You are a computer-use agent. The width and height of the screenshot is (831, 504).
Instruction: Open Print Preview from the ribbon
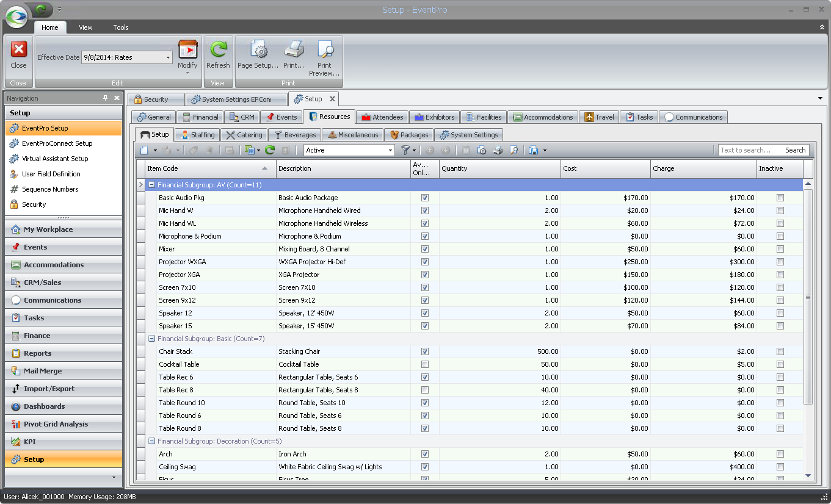324,58
